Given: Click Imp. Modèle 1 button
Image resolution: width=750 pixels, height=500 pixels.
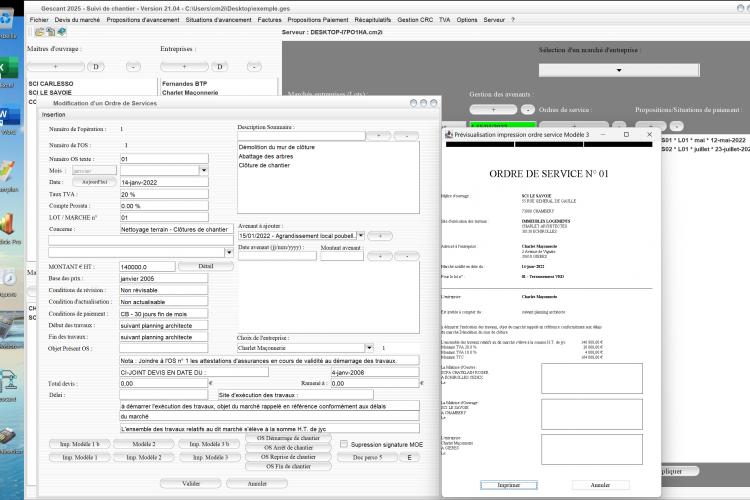Looking at the screenshot, I should pyautogui.click(x=79, y=457).
